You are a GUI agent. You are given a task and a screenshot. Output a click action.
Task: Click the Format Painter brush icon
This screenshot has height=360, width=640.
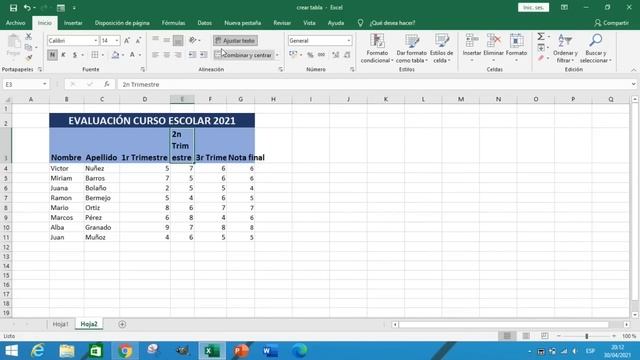click(x=29, y=58)
